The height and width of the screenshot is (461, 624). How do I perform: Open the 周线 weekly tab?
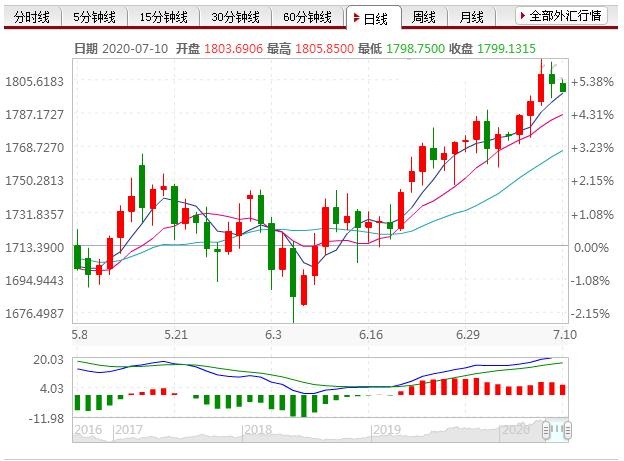[x=424, y=17]
